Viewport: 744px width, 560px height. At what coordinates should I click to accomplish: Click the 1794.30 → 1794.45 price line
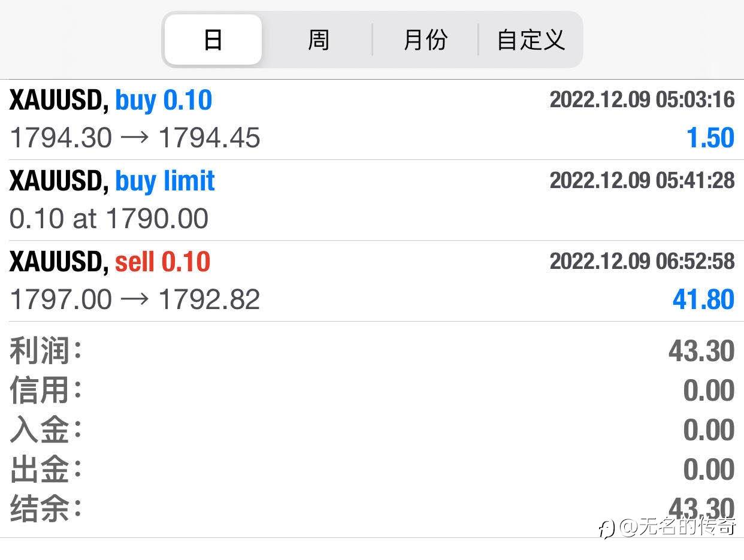coord(135,138)
